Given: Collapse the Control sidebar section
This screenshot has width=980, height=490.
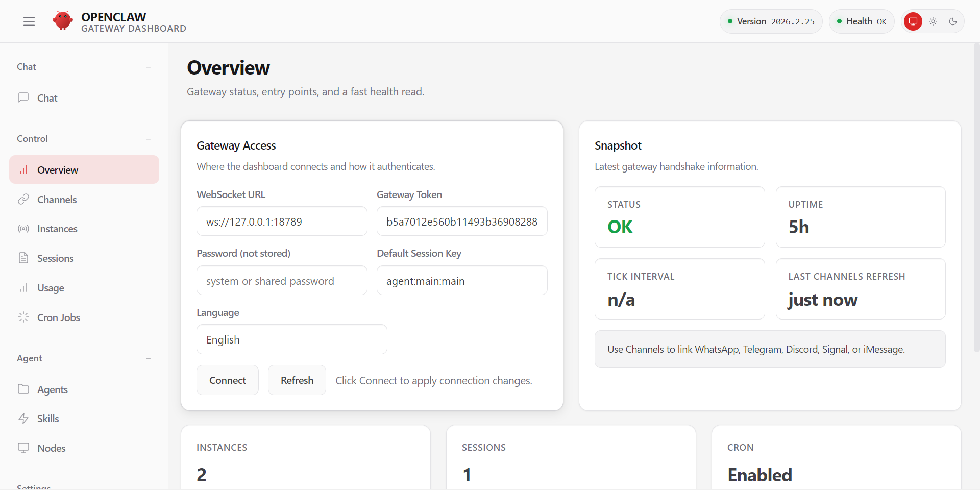Looking at the screenshot, I should (149, 139).
